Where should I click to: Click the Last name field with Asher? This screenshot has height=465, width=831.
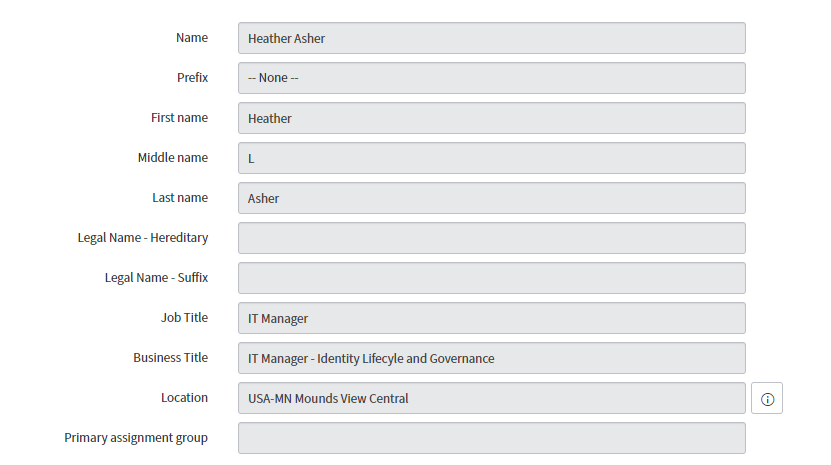(491, 198)
